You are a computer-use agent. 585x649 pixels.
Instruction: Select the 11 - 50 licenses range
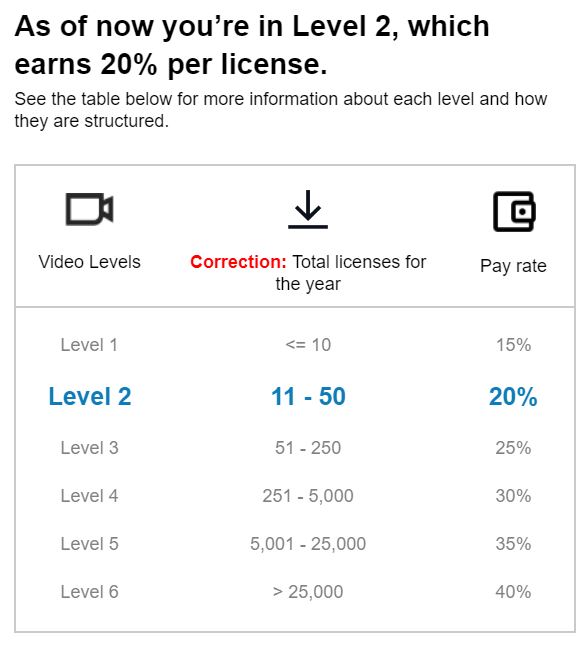coord(308,397)
